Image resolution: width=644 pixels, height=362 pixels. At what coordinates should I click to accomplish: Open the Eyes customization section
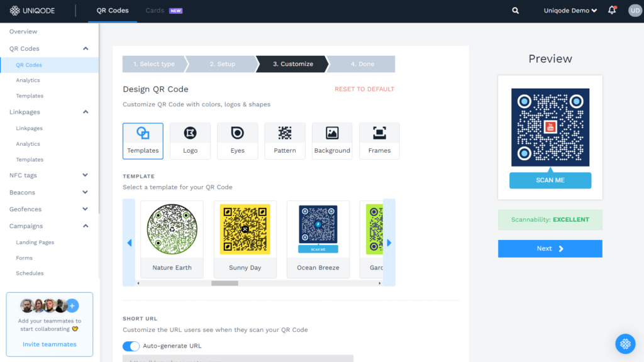point(237,140)
